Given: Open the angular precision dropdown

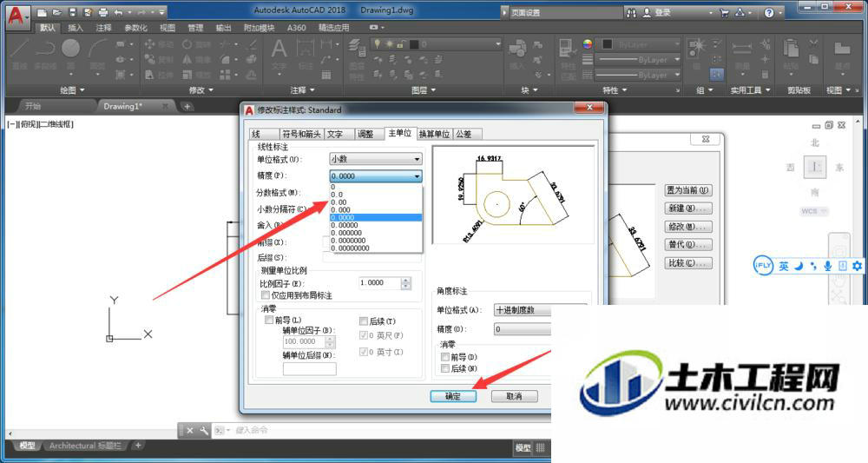Looking at the screenshot, I should tap(522, 329).
